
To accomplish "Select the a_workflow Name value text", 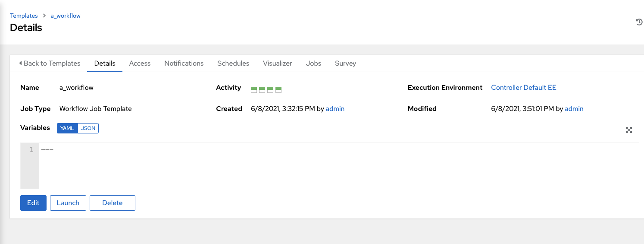I will (76, 87).
